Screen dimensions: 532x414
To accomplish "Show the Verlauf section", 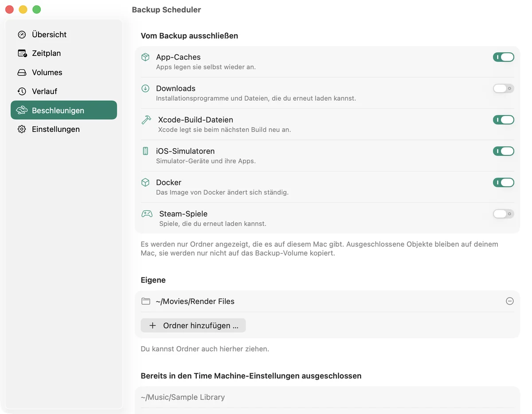I will 64,91.
